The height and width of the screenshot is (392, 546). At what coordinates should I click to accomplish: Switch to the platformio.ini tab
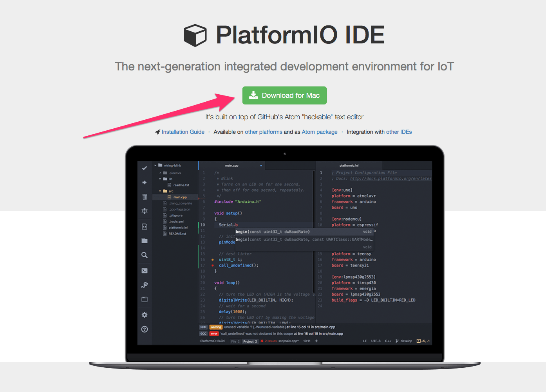(x=349, y=165)
